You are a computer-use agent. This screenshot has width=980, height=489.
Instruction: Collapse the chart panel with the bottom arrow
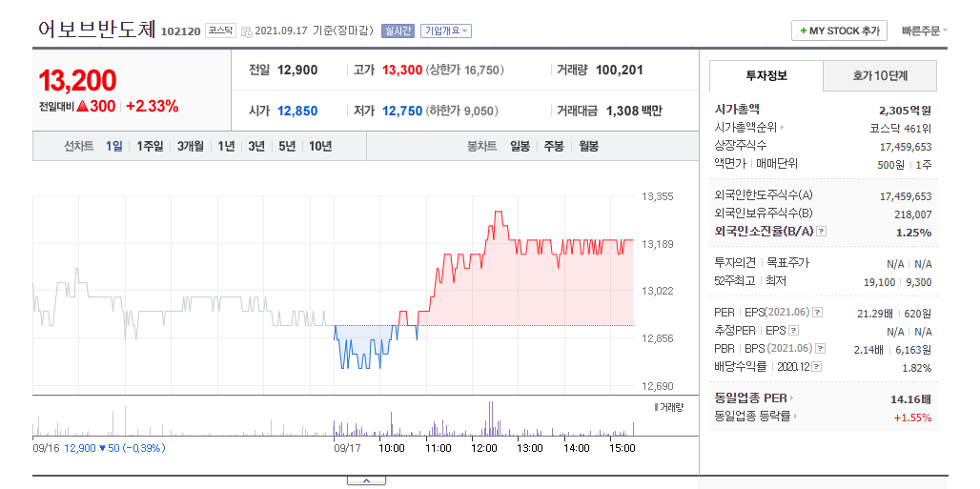click(x=366, y=480)
